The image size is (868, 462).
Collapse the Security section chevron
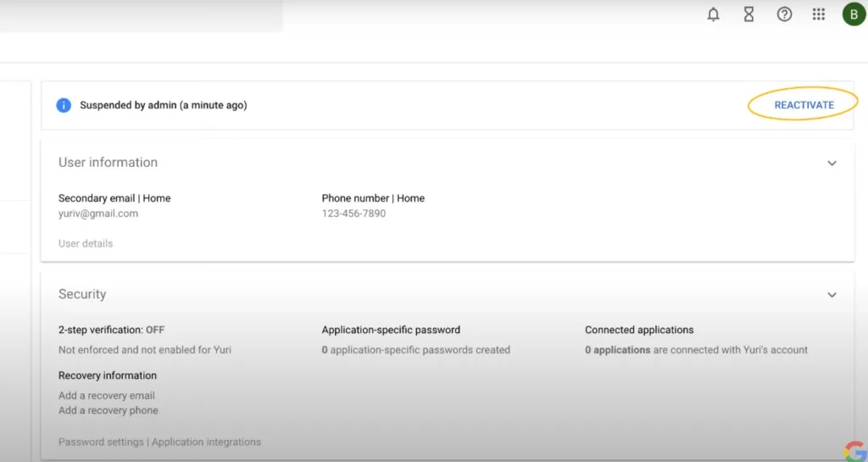click(x=832, y=295)
